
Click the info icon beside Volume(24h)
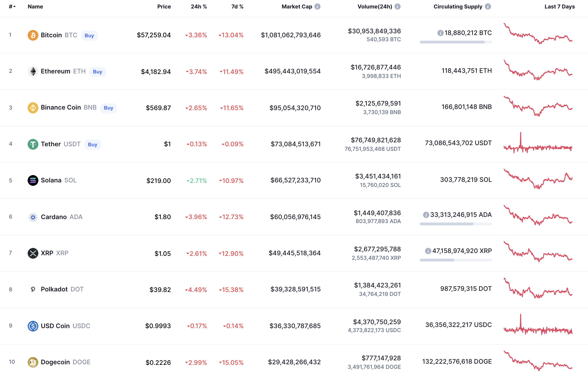coord(398,6)
